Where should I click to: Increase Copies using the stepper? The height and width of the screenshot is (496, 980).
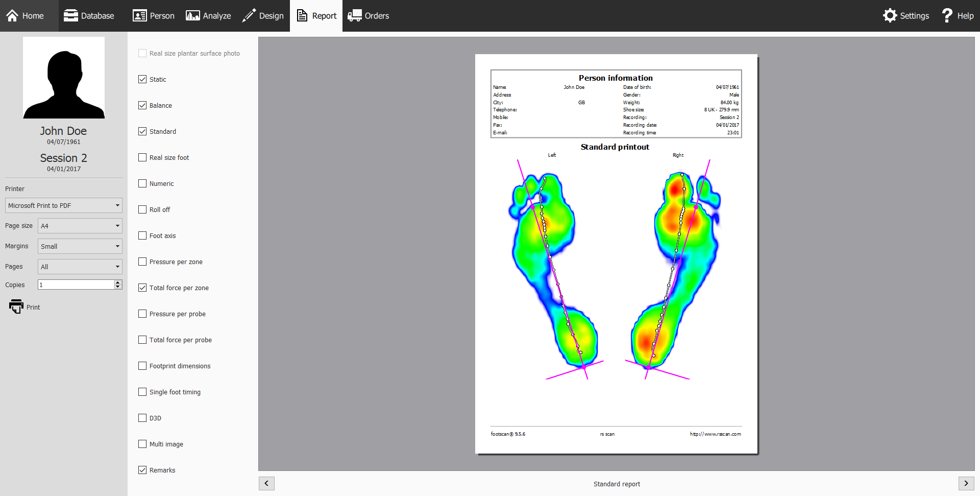118,282
